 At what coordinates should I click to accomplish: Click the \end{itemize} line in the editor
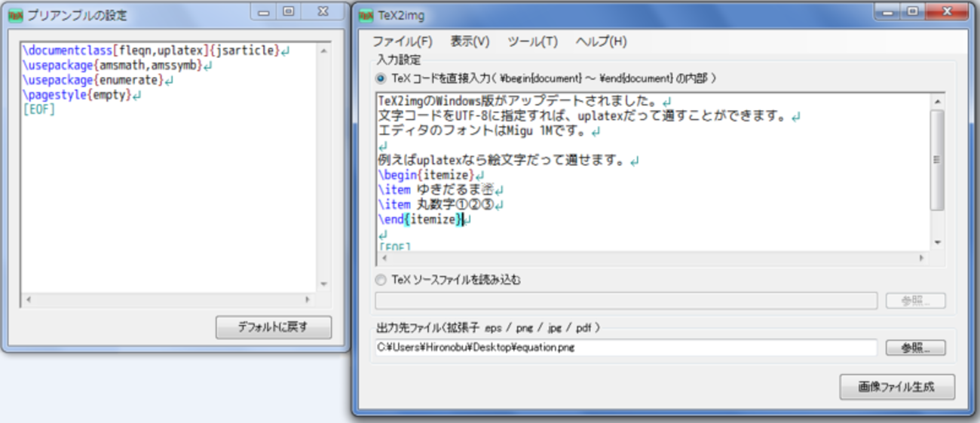point(425,219)
